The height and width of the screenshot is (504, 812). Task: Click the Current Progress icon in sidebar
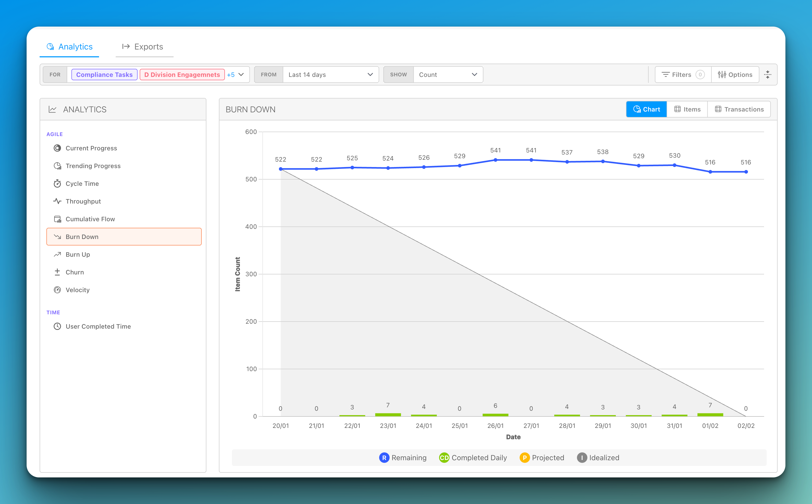click(x=57, y=148)
